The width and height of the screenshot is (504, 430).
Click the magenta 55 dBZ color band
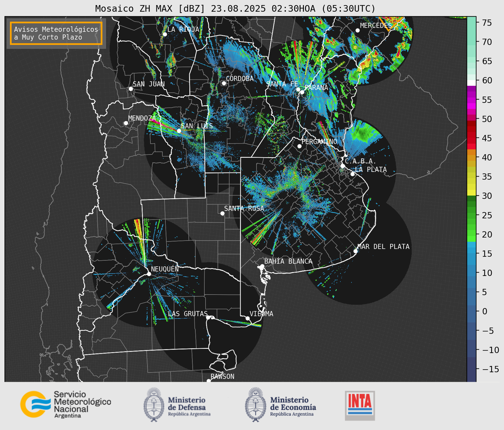[471, 100]
